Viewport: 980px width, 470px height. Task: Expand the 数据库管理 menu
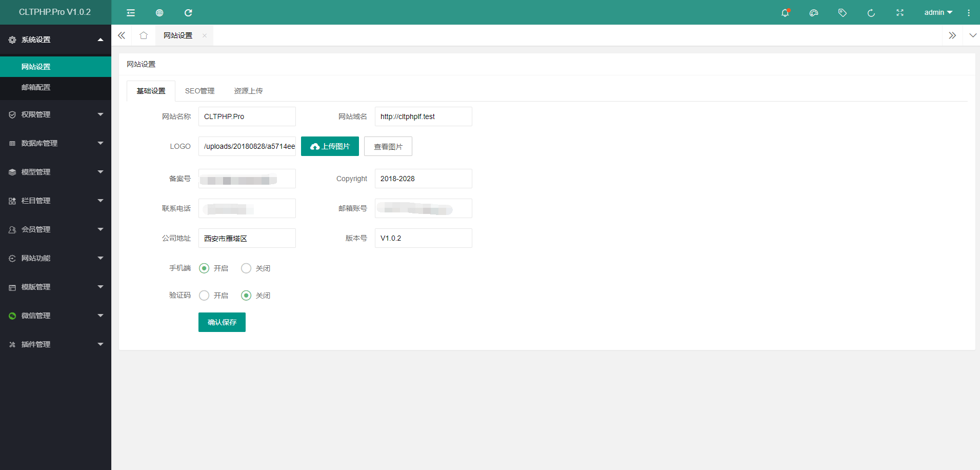55,143
